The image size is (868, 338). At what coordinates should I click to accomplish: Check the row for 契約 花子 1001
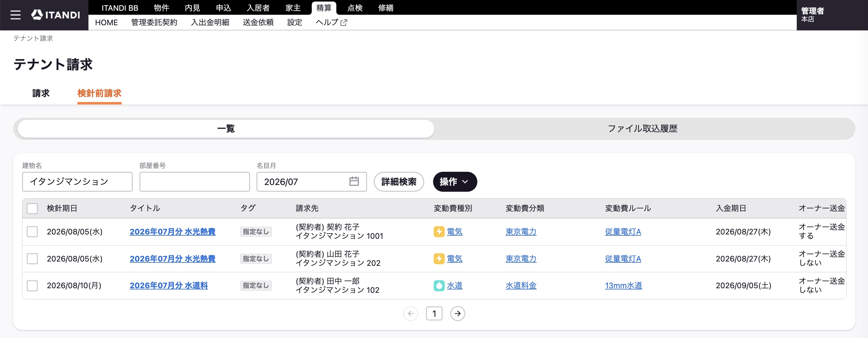[32, 231]
